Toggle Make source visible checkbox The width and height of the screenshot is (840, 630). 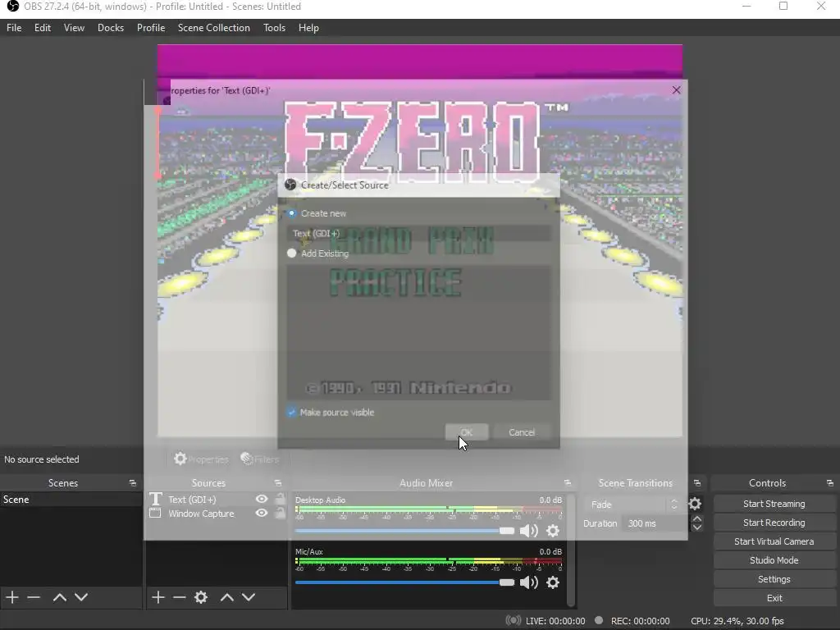point(291,412)
